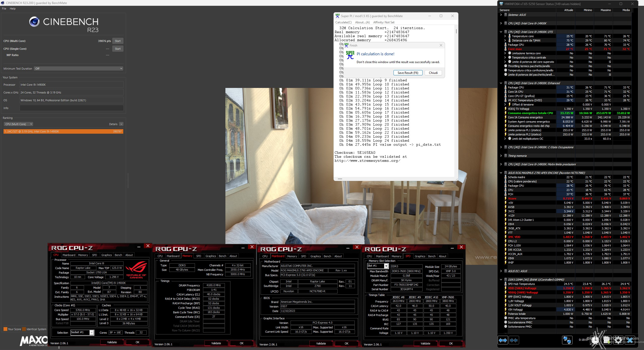The height and width of the screenshot is (350, 644).
Task: Select SPD tab in CPU-Z Mainboard window
Action: pyautogui.click(x=303, y=256)
